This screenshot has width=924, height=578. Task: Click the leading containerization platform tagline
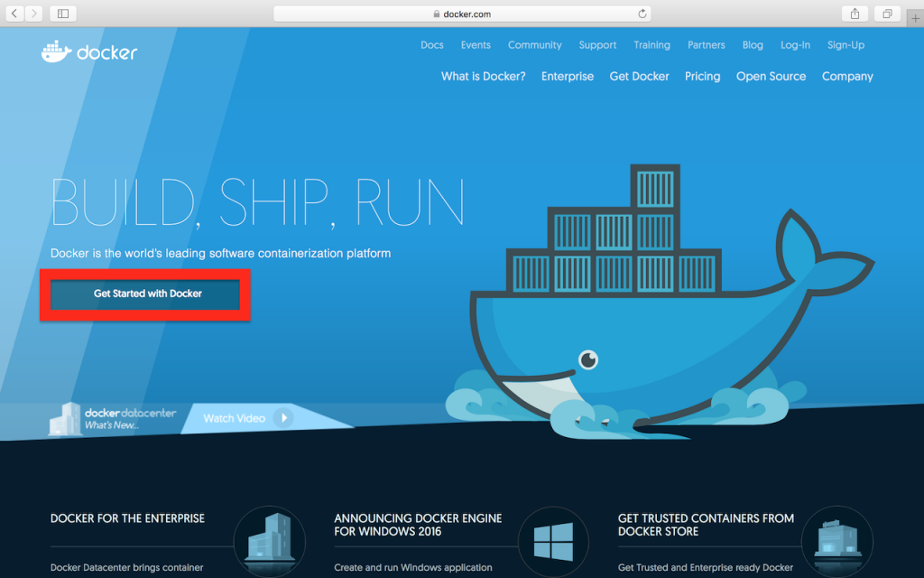click(x=220, y=253)
